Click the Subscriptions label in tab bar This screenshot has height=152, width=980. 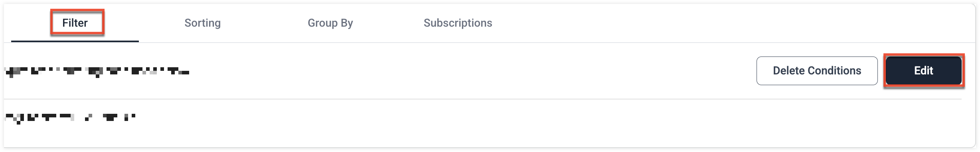click(x=458, y=23)
